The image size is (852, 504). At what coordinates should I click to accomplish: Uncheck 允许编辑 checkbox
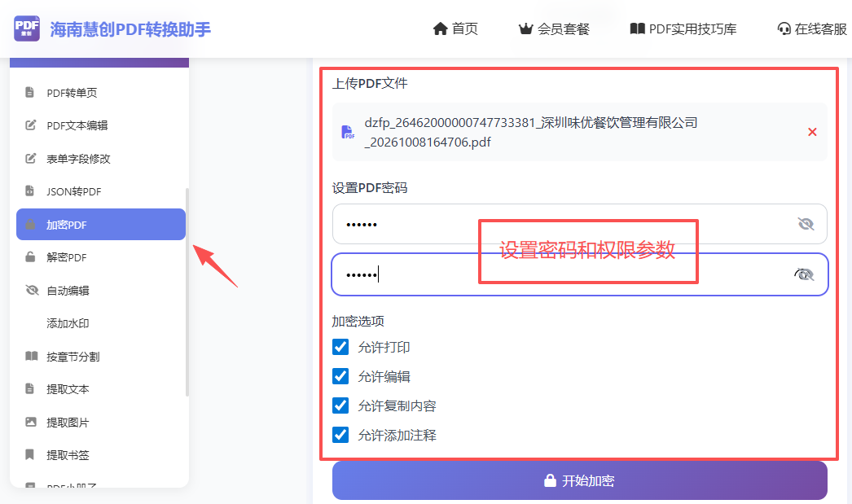coord(340,376)
